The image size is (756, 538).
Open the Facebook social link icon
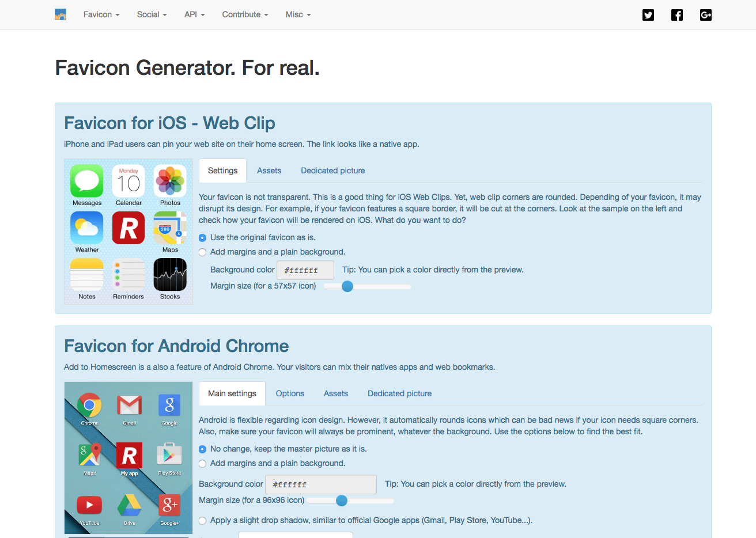(x=677, y=15)
